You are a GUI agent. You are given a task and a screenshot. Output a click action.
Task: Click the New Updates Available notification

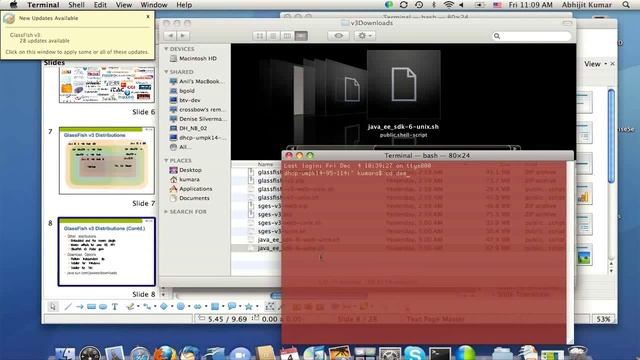click(78, 35)
